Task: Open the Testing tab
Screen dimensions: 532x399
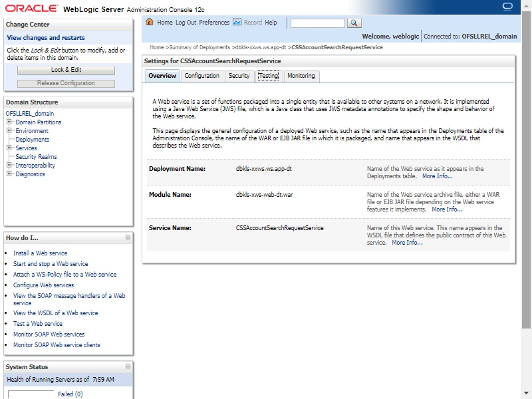Action: tap(269, 76)
